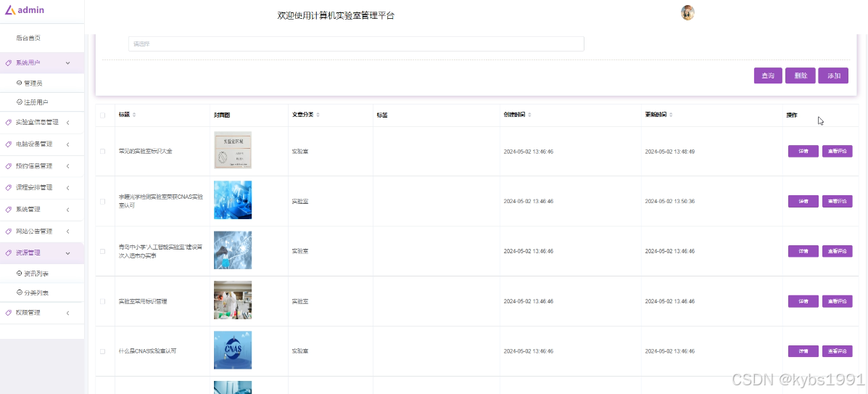Collapse the 系统用户 menu chevron

coord(67,63)
